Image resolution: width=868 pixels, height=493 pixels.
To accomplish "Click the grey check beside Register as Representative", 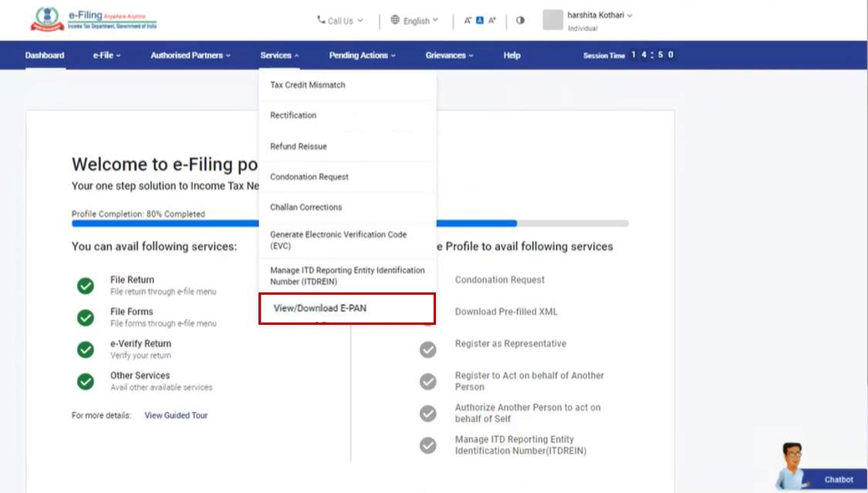I will tap(427, 350).
